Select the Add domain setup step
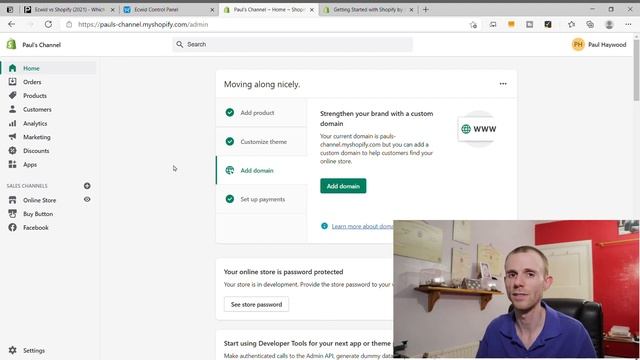 (x=261, y=171)
